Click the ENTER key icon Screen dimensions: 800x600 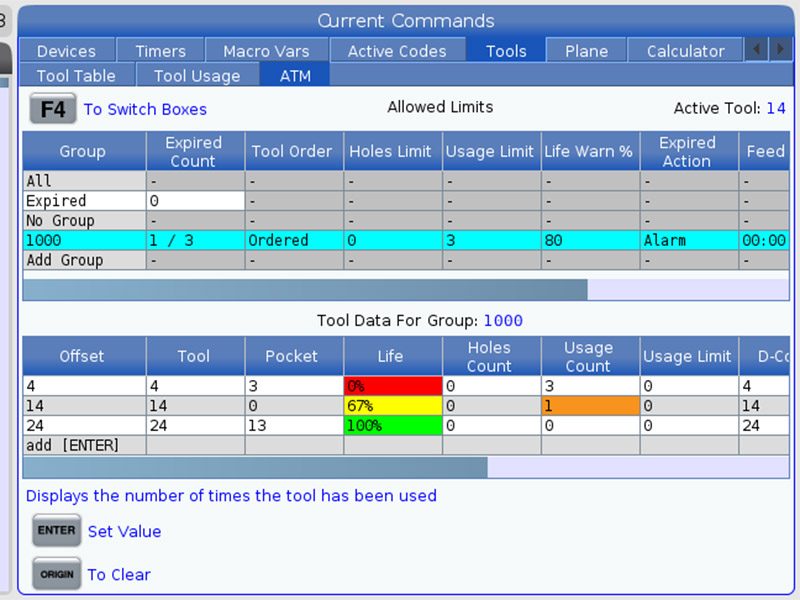[x=56, y=531]
